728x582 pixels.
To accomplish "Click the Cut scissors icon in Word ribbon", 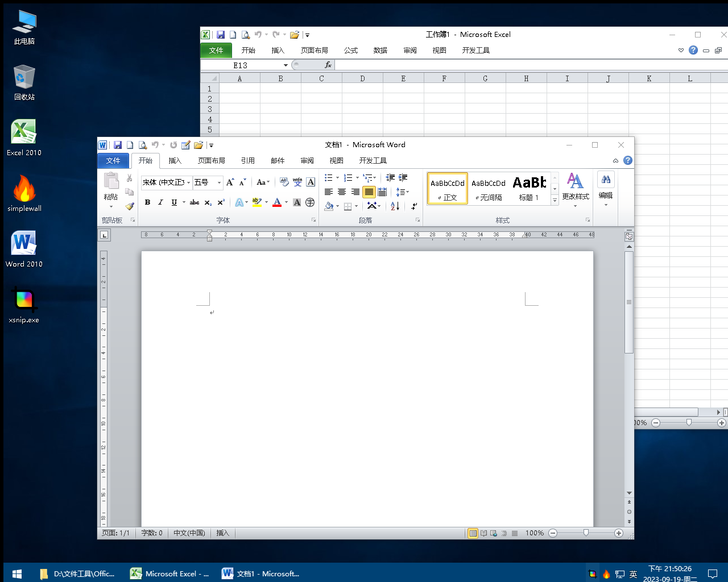I will [130, 178].
